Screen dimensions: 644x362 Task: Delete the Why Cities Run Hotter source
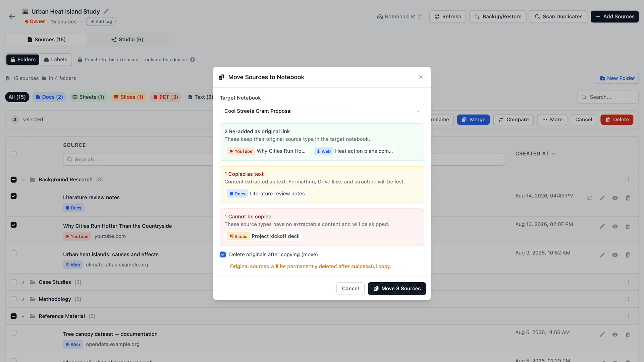(x=628, y=227)
